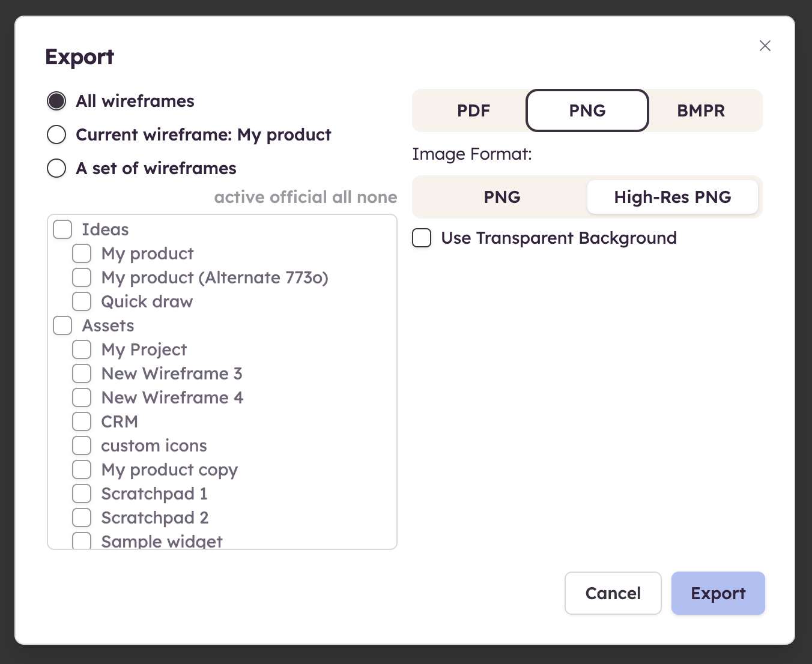812x664 pixels.
Task: Check the Ideas group checkbox
Action: click(x=62, y=229)
